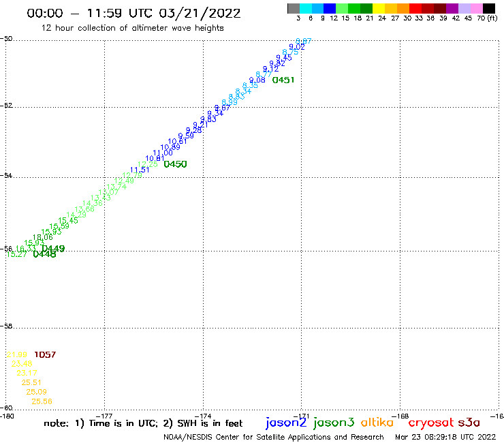Screen dimensions: 504x443
Task: Click the wave height value '25.56'
Action: coord(42,401)
